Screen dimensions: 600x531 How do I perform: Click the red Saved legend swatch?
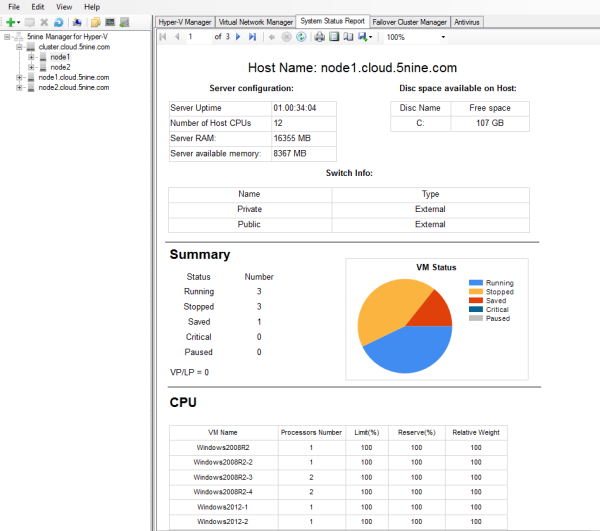[476, 300]
